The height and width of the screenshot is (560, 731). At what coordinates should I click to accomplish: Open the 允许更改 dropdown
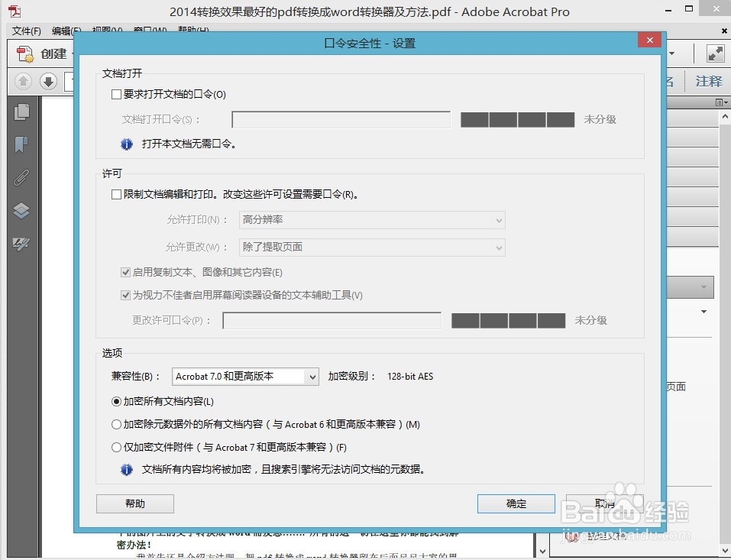[372, 247]
